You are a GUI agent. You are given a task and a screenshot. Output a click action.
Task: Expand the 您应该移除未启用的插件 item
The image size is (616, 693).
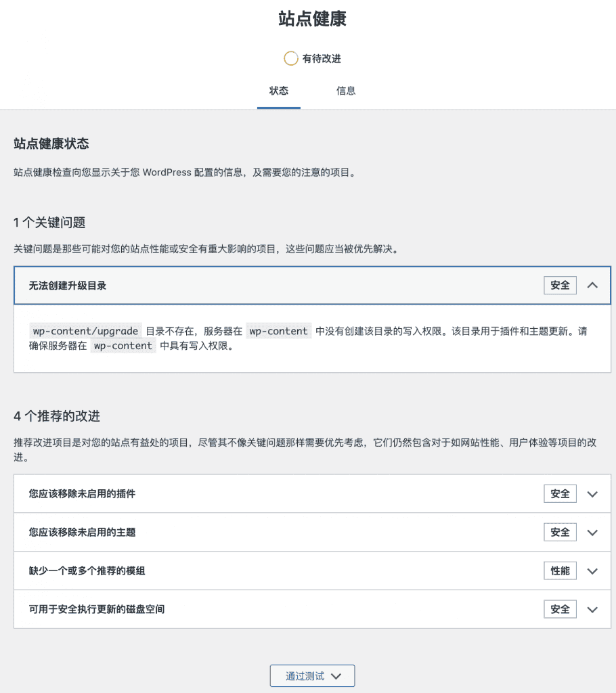592,493
